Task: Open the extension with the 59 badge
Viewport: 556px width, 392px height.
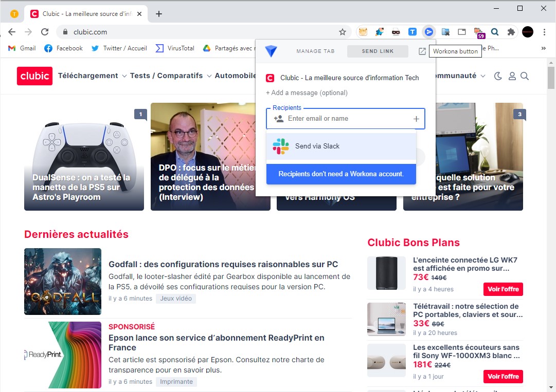Action: [x=479, y=32]
